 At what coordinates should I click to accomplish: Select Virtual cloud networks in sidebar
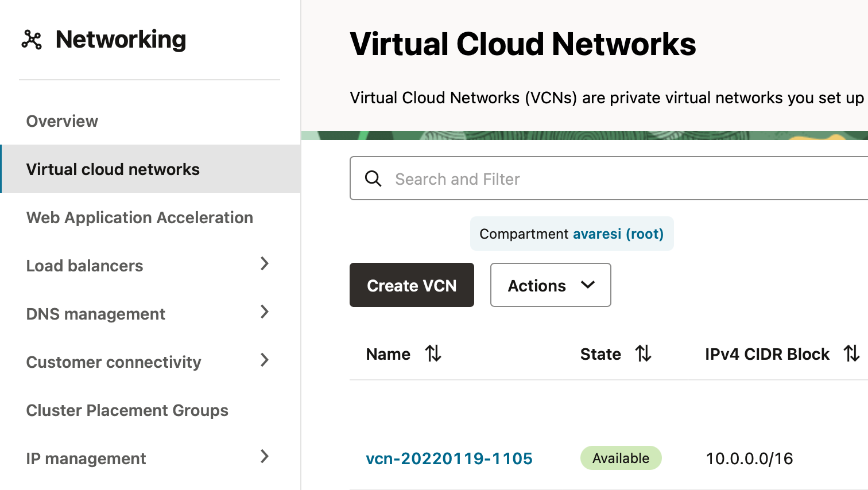113,169
